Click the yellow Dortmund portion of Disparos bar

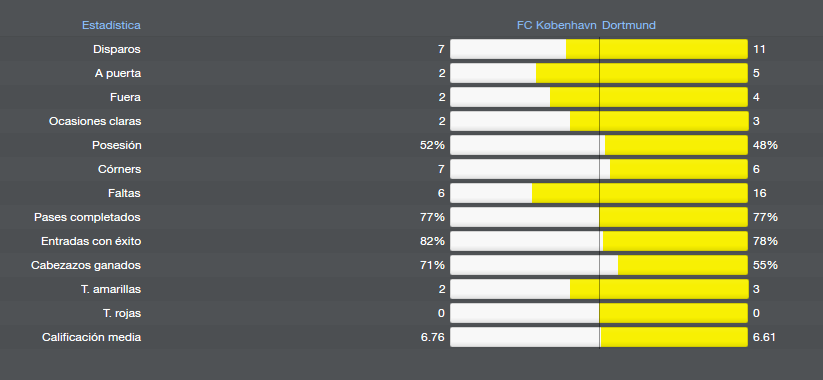[x=657, y=49]
